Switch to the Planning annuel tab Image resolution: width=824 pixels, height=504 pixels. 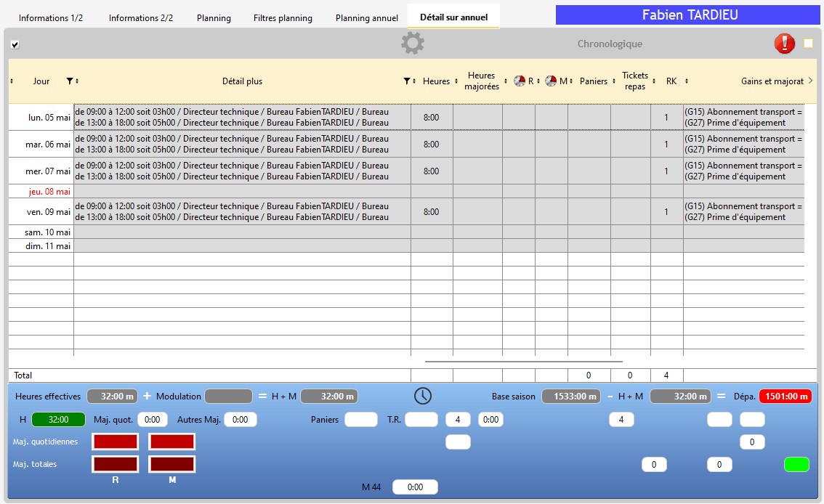(366, 18)
